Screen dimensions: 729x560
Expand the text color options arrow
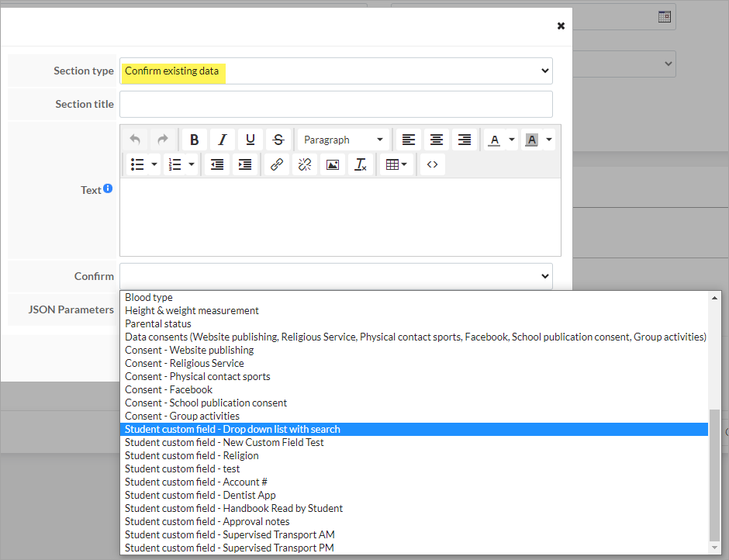(x=512, y=140)
